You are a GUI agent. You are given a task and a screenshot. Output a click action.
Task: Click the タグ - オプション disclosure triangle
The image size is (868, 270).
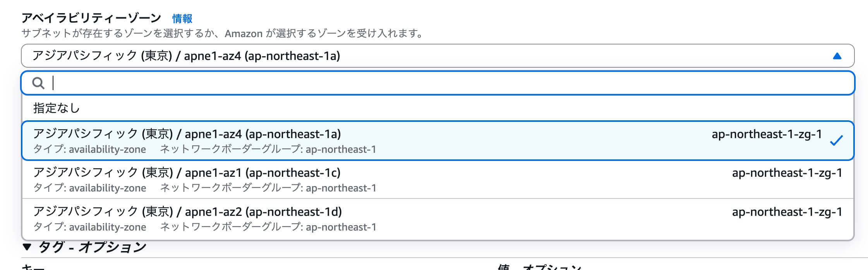[x=27, y=246]
